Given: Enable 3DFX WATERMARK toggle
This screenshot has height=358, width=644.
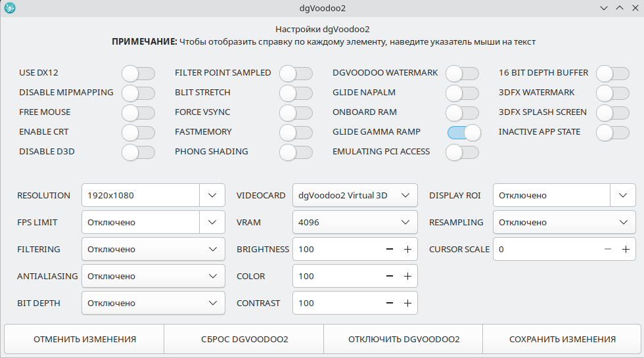Looking at the screenshot, I should [612, 93].
